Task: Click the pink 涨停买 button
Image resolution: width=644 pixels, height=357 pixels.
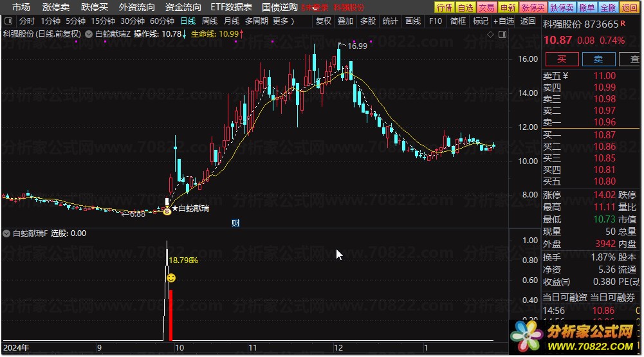Action: (x=533, y=7)
